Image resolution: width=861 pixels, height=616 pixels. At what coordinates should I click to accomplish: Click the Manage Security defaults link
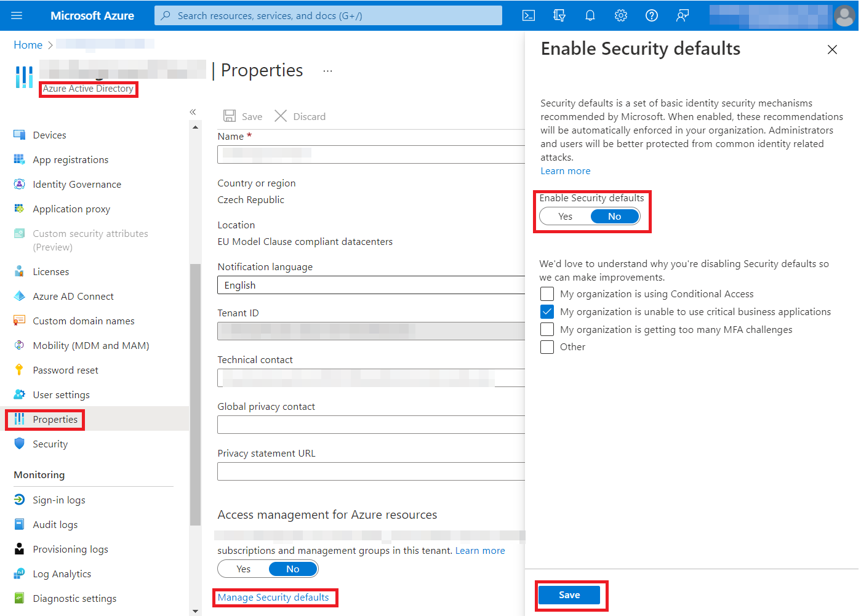point(273,598)
